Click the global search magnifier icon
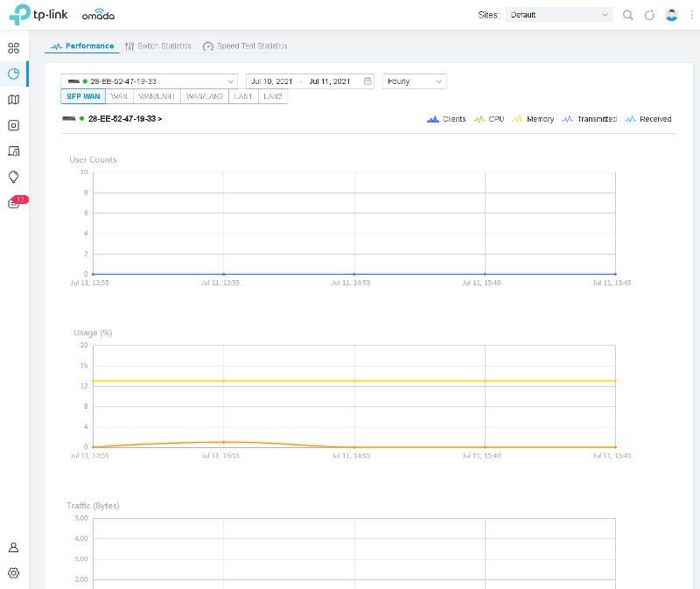The image size is (700, 589). (x=627, y=15)
